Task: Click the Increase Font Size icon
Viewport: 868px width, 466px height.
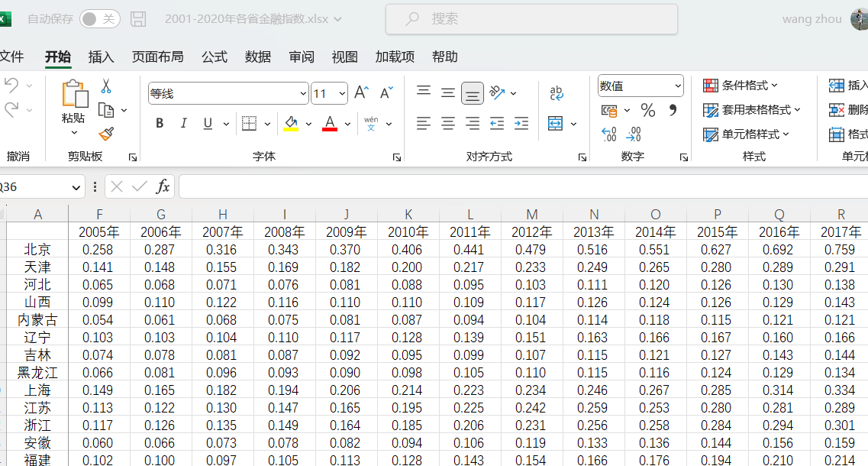Action: coord(362,93)
